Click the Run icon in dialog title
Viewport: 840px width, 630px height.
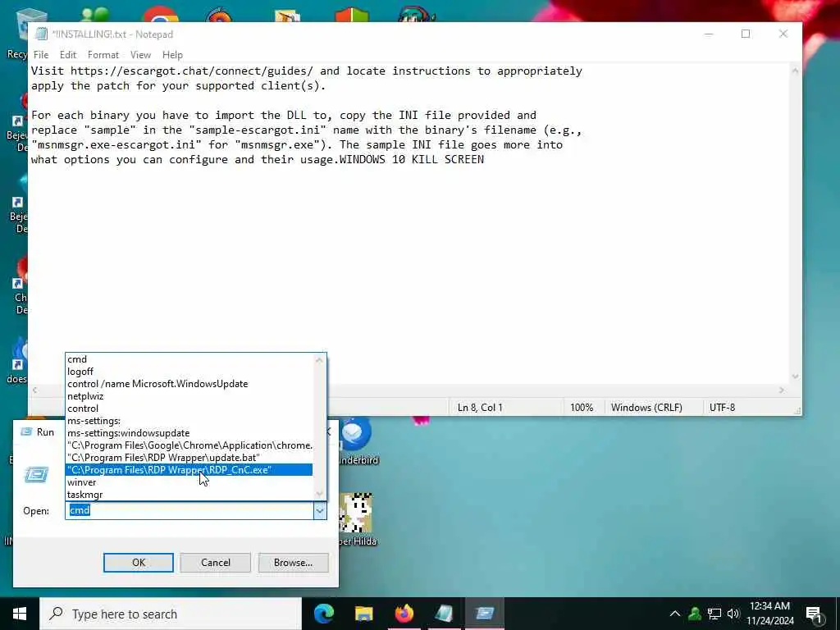(x=26, y=431)
